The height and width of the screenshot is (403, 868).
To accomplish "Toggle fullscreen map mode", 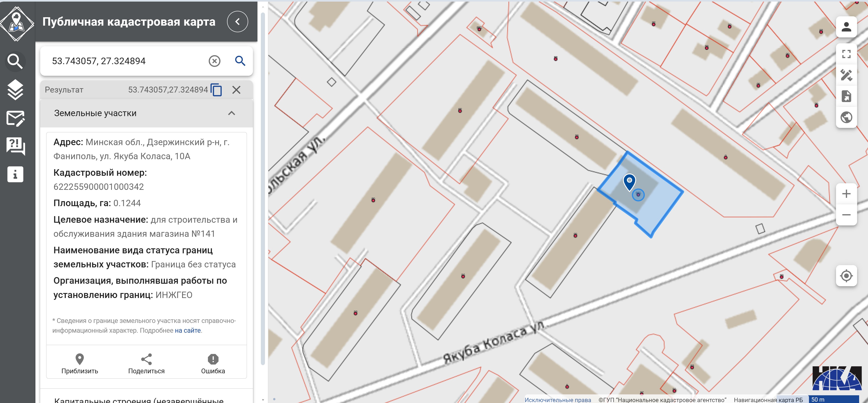I will click(846, 54).
